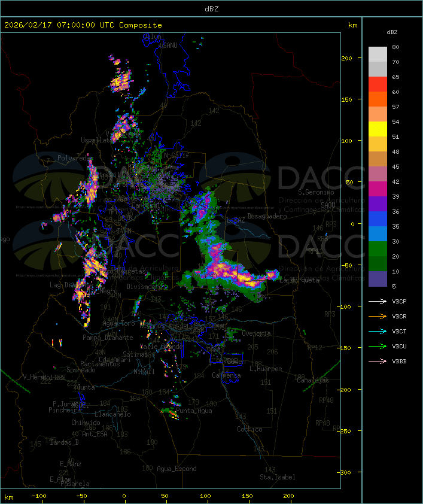Image resolution: width=423 pixels, height=504 pixels.
Task: Pick the dark green 10–20 dBZ swatch
Action: (378, 264)
